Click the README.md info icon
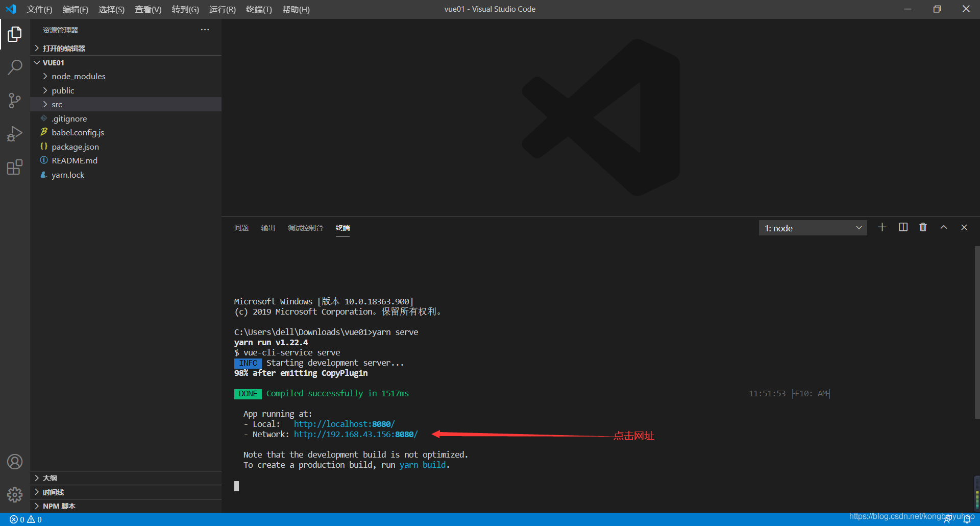Screen dimensions: 980x526 click(44, 160)
